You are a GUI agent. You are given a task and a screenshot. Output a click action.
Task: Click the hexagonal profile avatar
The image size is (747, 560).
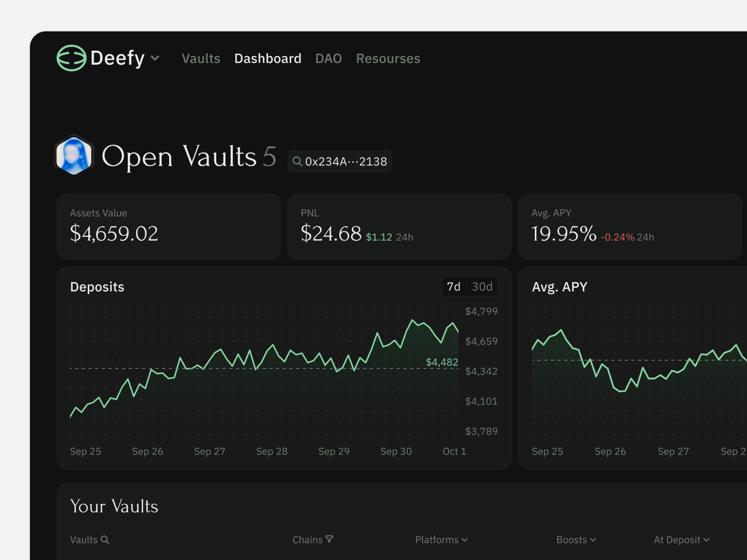pos(74,156)
